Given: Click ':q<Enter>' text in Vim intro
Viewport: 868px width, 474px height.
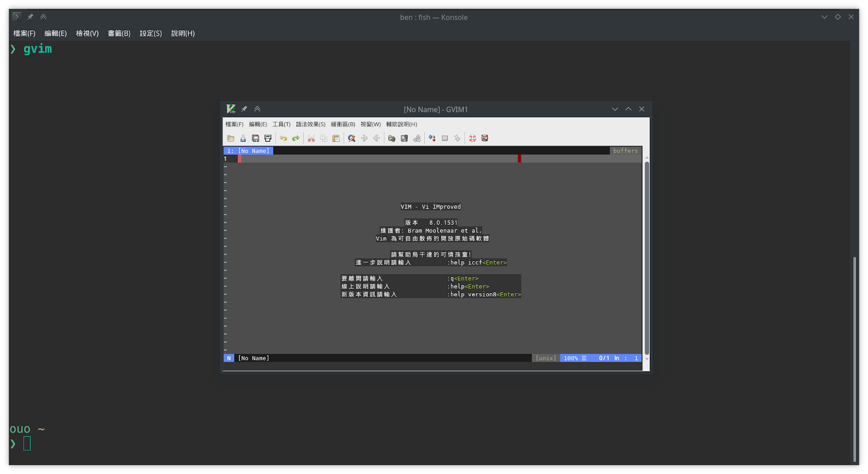Looking at the screenshot, I should [x=463, y=279].
